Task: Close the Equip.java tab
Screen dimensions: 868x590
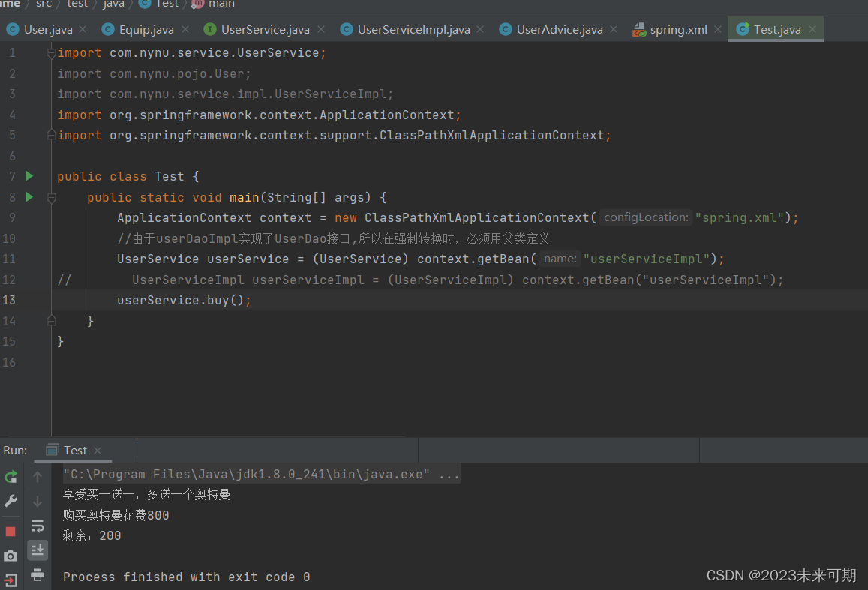Action: 185,29
